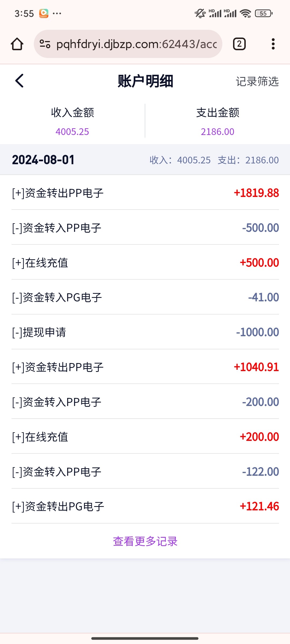Image resolution: width=290 pixels, height=644 pixels.
Task: Open the 提现申请 -1000.00 record
Action: pyautogui.click(x=145, y=332)
